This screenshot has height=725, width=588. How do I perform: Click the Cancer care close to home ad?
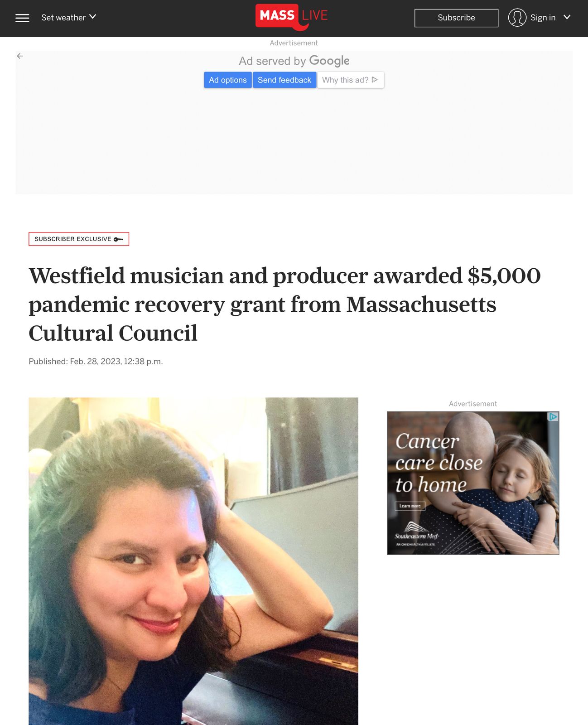473,483
